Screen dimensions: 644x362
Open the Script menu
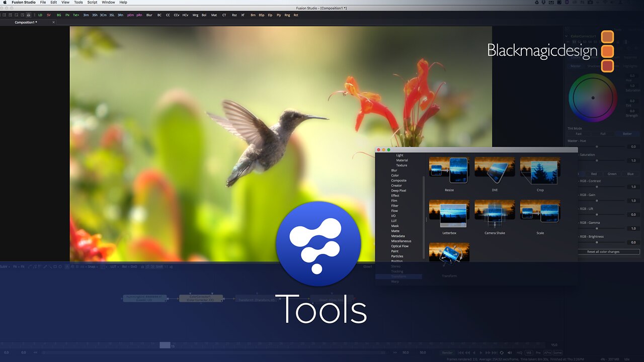coord(92,3)
